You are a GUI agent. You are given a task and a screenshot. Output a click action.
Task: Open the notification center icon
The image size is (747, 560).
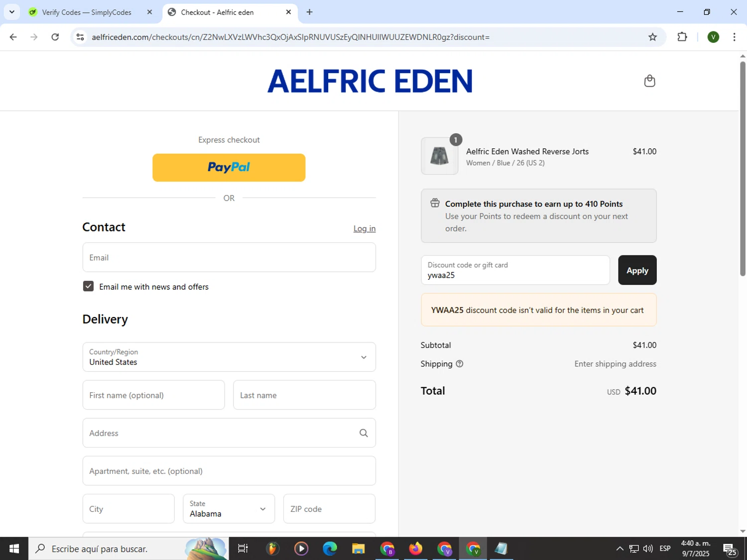click(x=730, y=549)
